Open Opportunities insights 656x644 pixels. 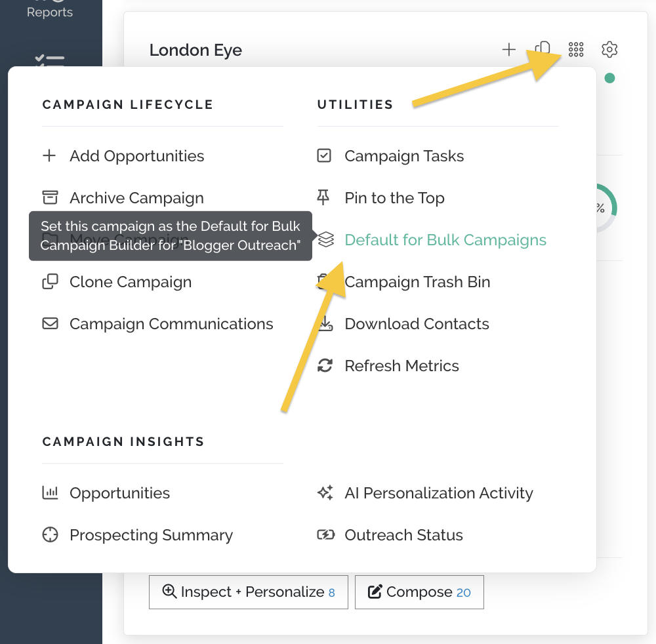pos(119,493)
